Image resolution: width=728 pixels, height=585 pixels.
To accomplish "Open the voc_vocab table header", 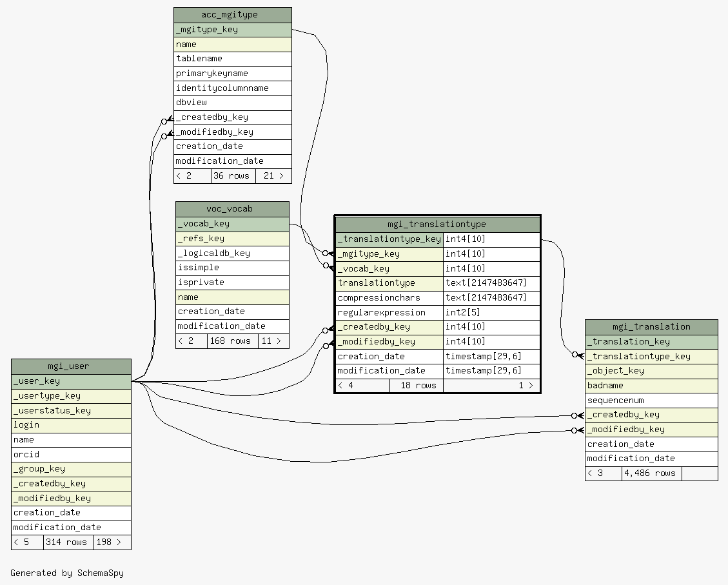I will pyautogui.click(x=232, y=209).
